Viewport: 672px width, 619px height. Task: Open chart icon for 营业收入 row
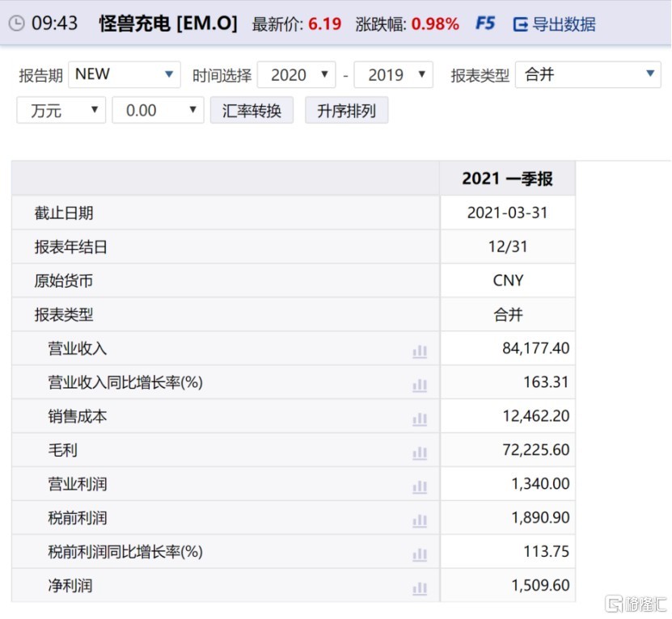click(x=419, y=351)
